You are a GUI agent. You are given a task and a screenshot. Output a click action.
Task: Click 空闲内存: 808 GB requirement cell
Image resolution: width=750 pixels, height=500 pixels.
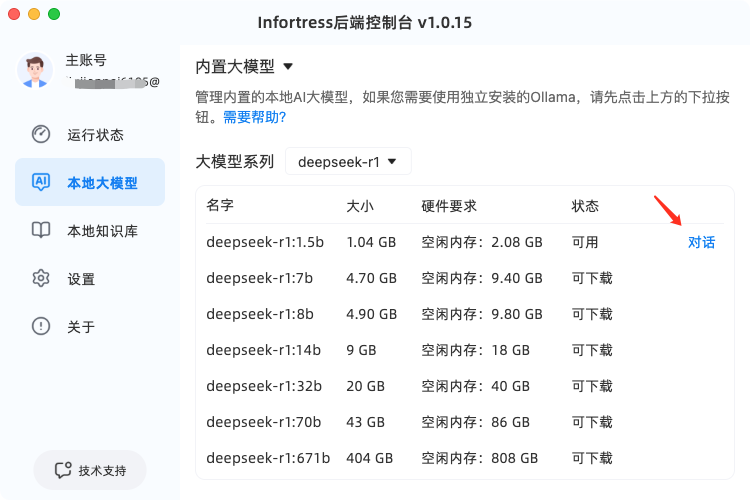[x=479, y=458]
